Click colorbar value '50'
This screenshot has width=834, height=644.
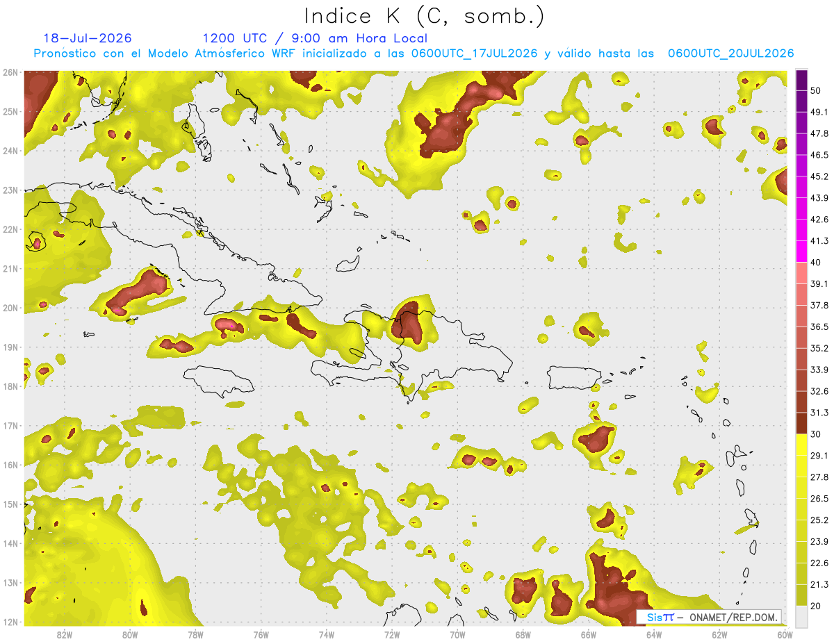tap(817, 91)
